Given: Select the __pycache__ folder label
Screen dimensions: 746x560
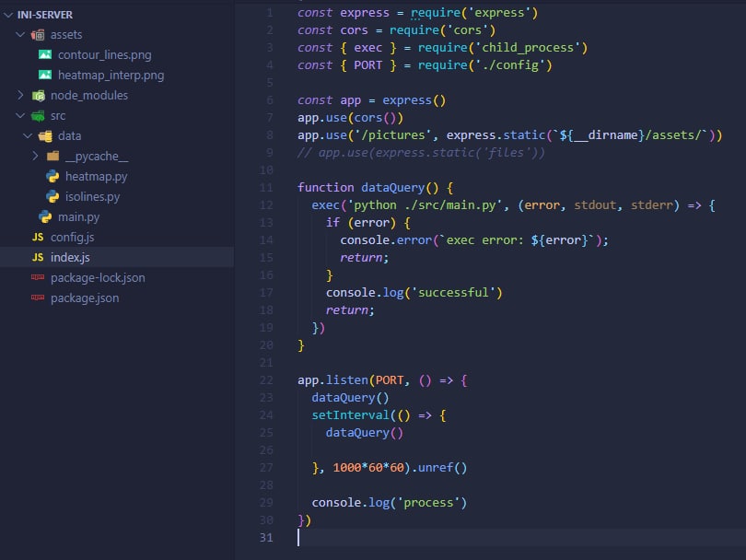Looking at the screenshot, I should click(97, 157).
